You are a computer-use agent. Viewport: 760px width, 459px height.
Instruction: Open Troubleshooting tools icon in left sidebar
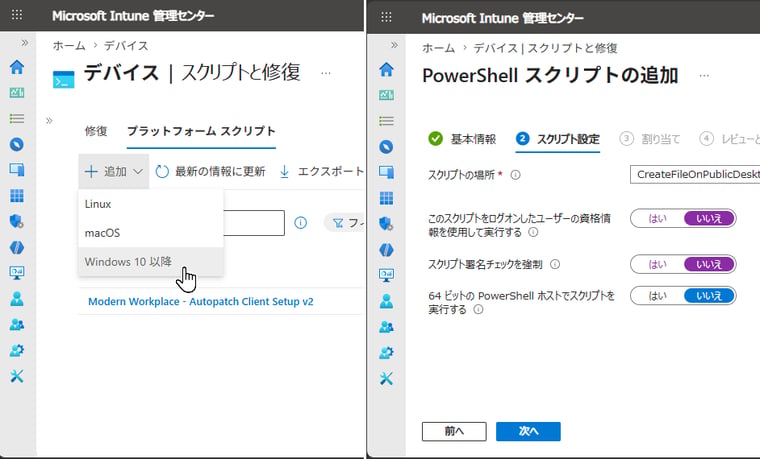[17, 376]
